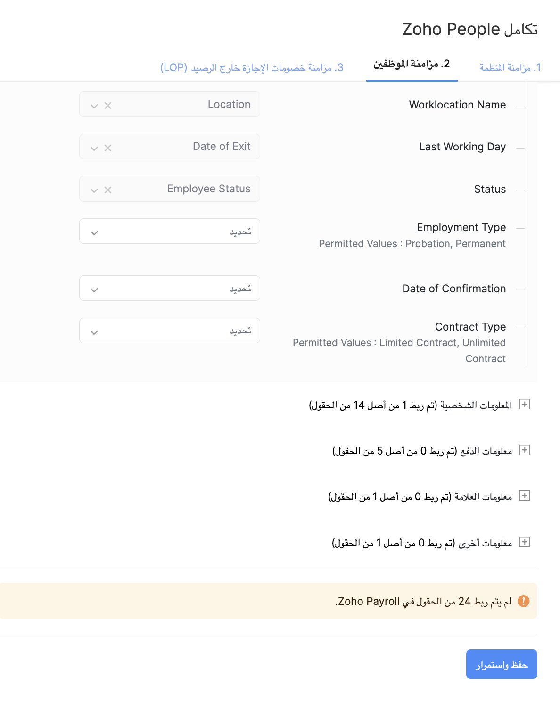Click the Employee Status field text

click(209, 189)
